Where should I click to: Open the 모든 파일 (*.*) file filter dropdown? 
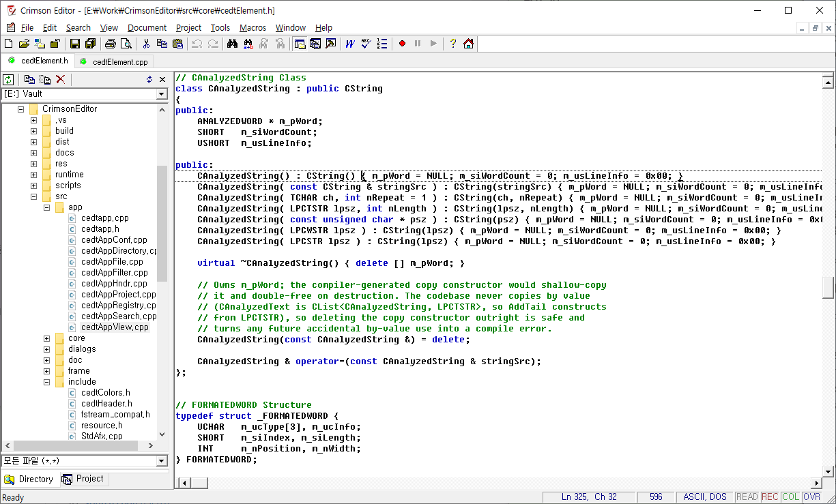(x=162, y=461)
